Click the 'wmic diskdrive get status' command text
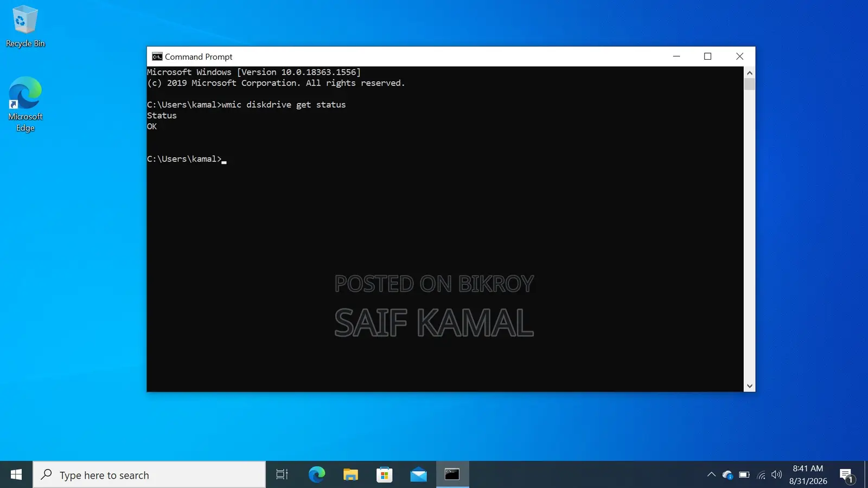868x488 pixels. click(284, 105)
